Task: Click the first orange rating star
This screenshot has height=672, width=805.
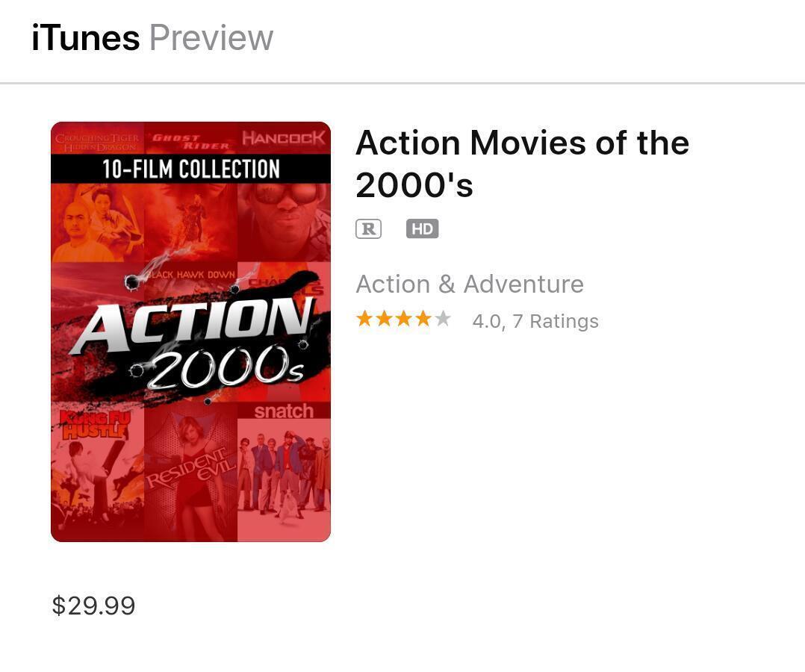Action: [364, 320]
